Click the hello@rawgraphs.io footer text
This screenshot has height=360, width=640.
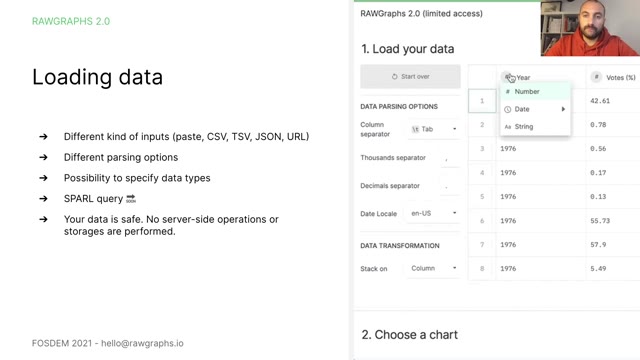click(x=142, y=343)
